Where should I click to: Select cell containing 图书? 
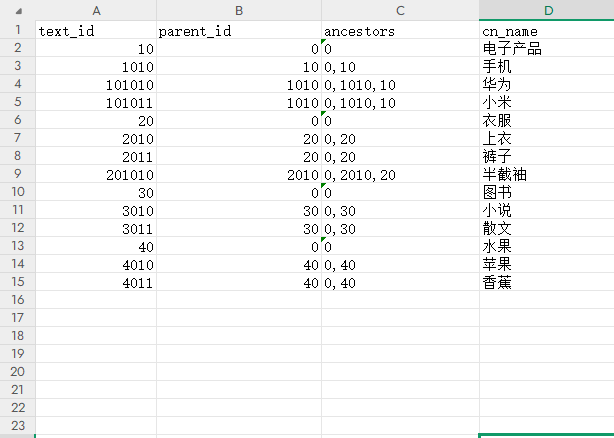coord(547,192)
